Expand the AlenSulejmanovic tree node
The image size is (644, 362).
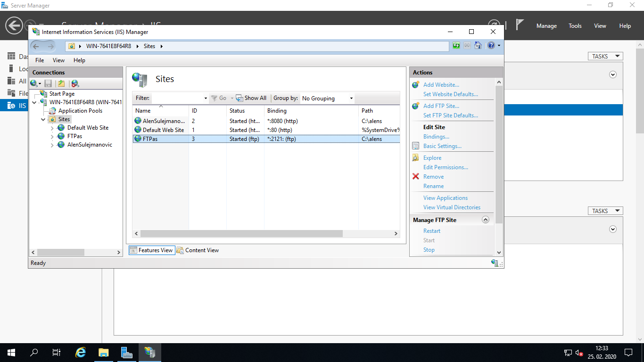pos(52,145)
